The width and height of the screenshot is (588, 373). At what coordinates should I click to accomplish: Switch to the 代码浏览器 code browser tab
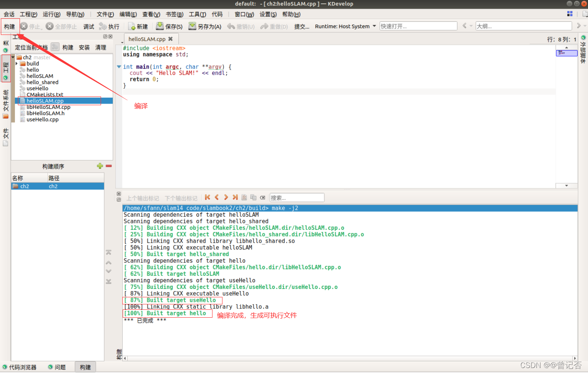(20, 367)
